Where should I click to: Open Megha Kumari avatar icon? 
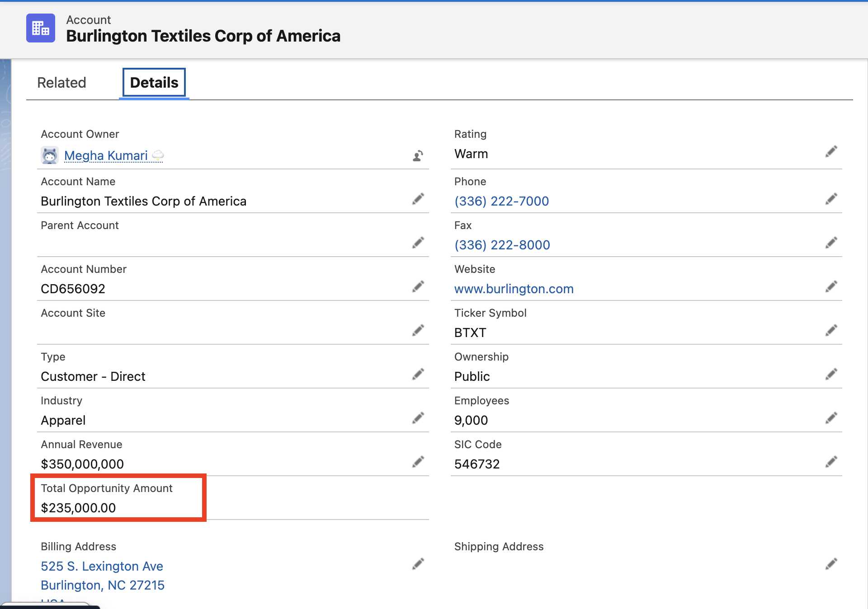(x=50, y=155)
